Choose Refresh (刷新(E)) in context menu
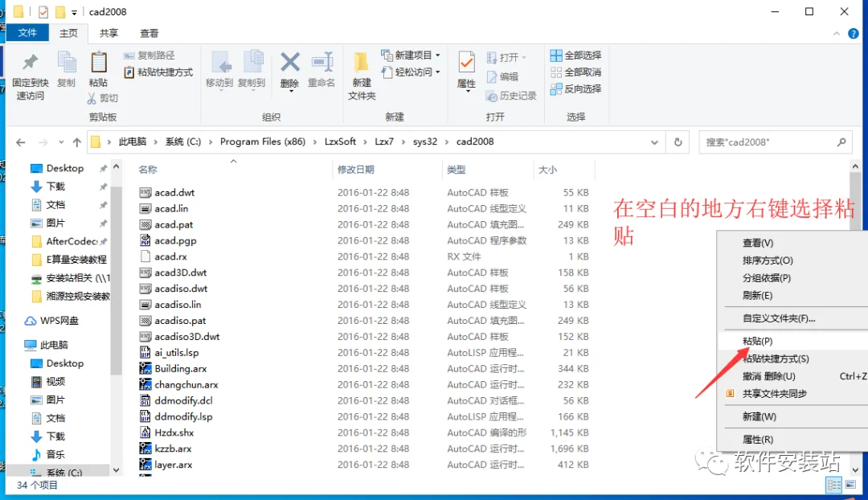Viewport: 868px width, 500px height. 757,295
